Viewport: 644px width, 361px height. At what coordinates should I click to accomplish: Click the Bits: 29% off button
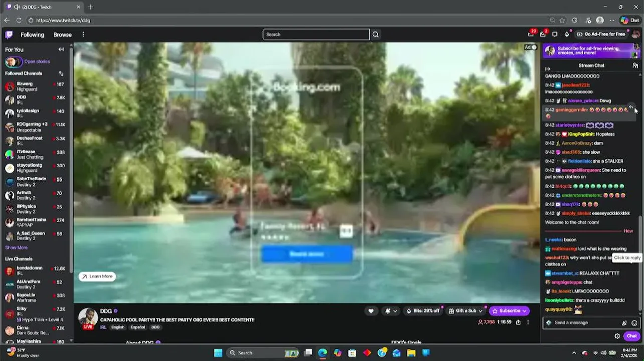(x=423, y=311)
